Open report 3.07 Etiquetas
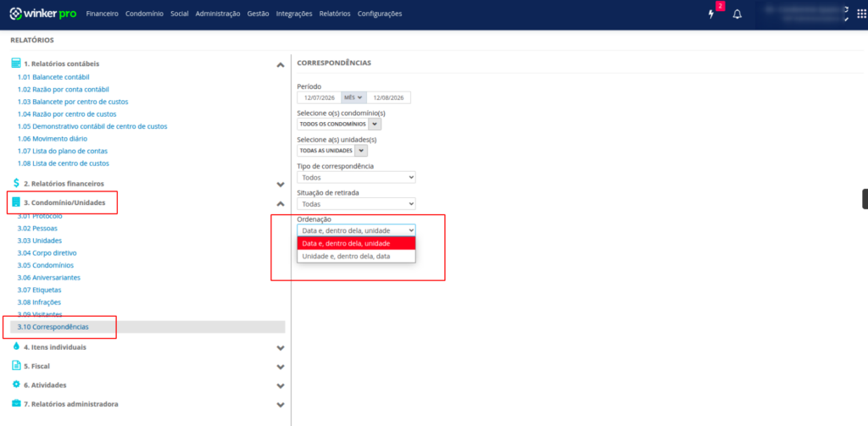This screenshot has height=426, width=868. pyautogui.click(x=39, y=290)
